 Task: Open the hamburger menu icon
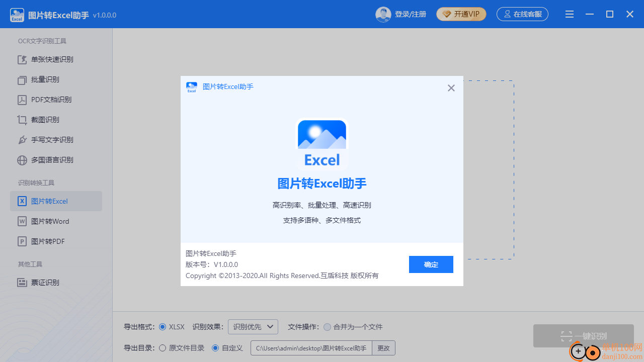pos(570,15)
